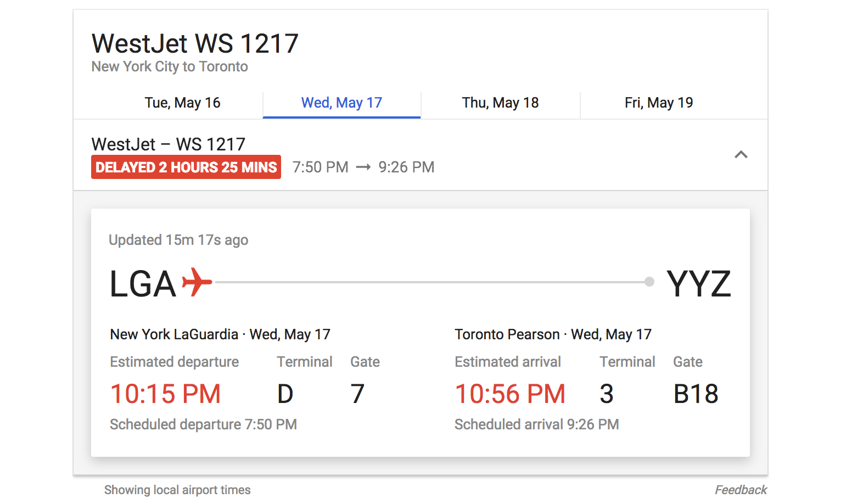863x504 pixels.
Task: Collapse the WS 1217 flight details chevron
Action: click(x=741, y=155)
